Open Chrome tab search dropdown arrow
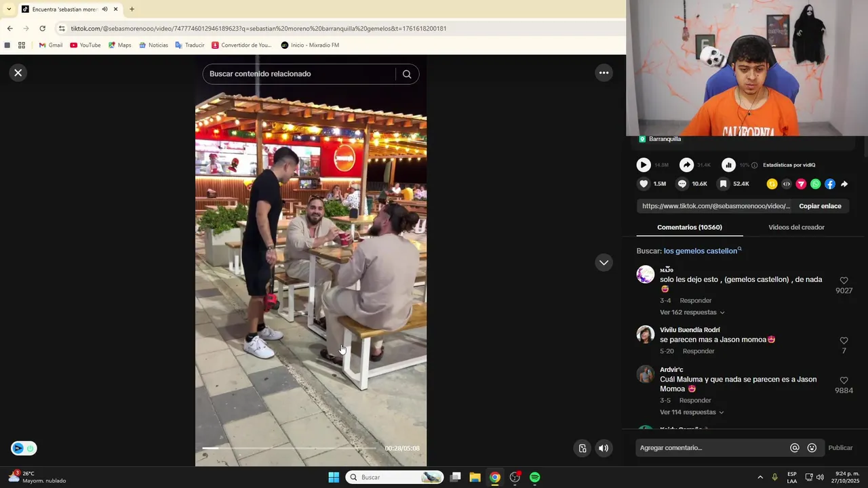 [9, 9]
